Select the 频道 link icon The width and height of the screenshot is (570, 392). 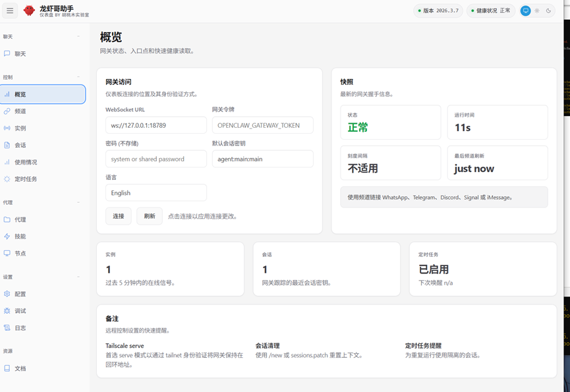(x=7, y=111)
